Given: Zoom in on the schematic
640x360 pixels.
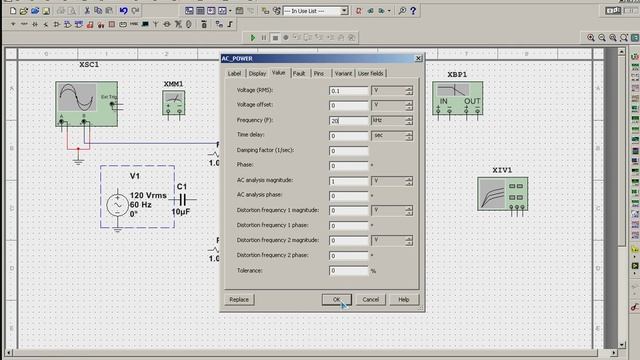Looking at the screenshot, I should (591, 38).
